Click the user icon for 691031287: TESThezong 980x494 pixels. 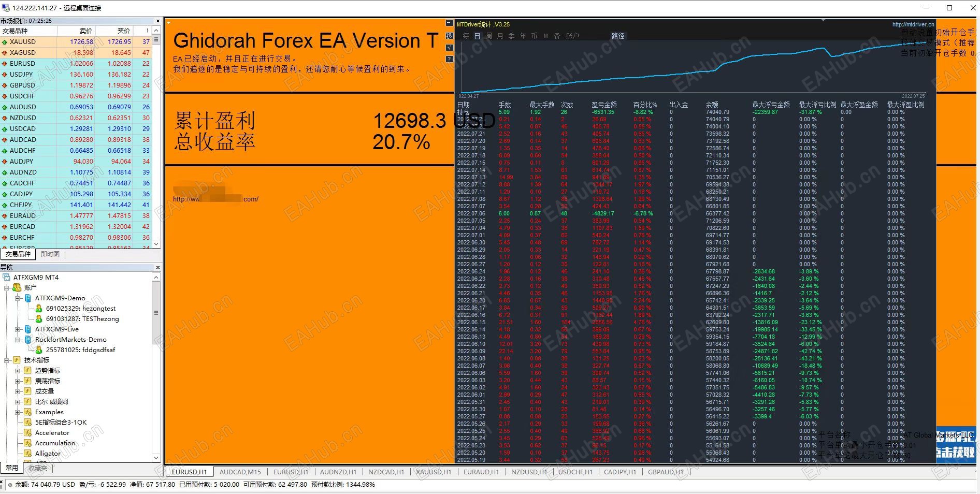pyautogui.click(x=39, y=319)
